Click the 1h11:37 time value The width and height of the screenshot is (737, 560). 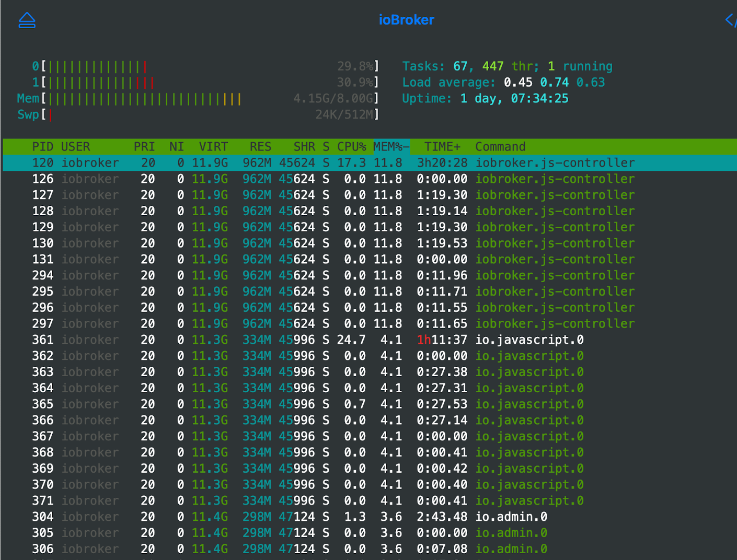pyautogui.click(x=442, y=340)
